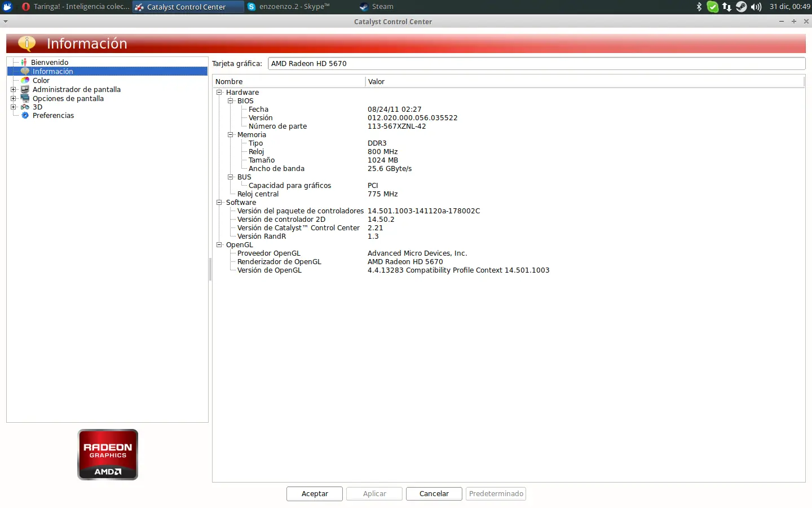Image resolution: width=812 pixels, height=508 pixels.
Task: Click the Nombre column header
Action: tap(289, 82)
